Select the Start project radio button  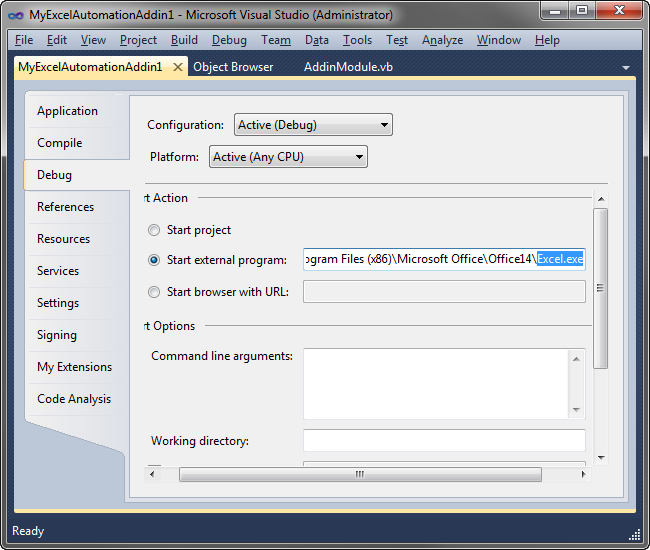coord(154,230)
